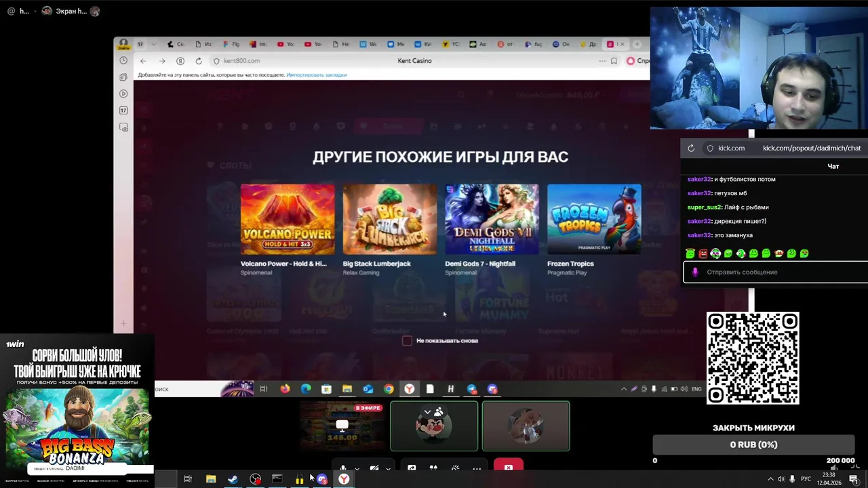Open the screenshots icon in browser sidebar

[x=123, y=127]
